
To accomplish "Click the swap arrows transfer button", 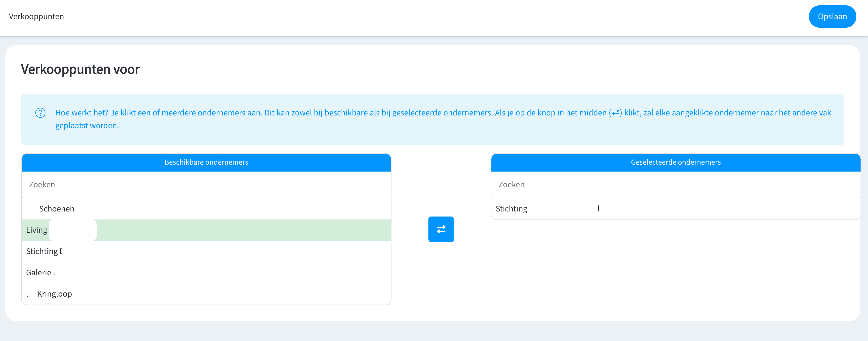I will [441, 229].
